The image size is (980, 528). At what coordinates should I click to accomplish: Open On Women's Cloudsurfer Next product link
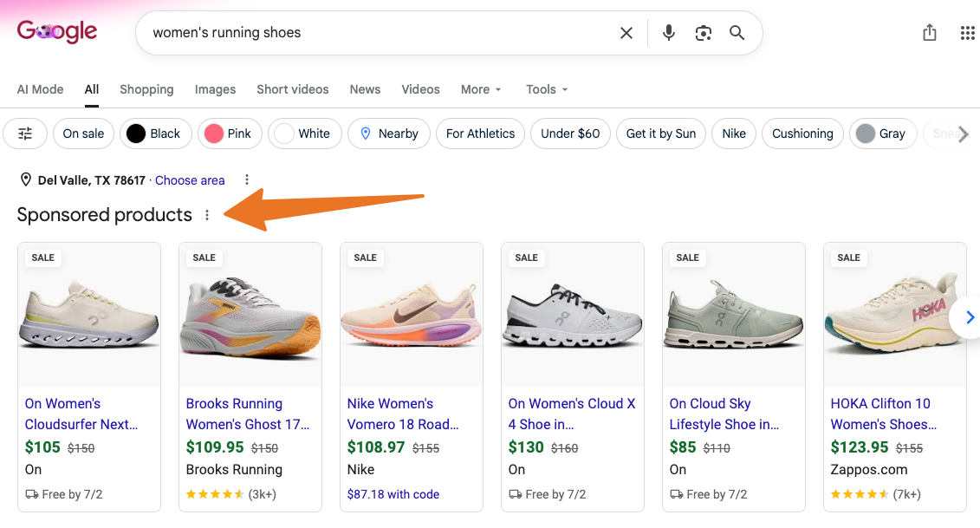81,414
